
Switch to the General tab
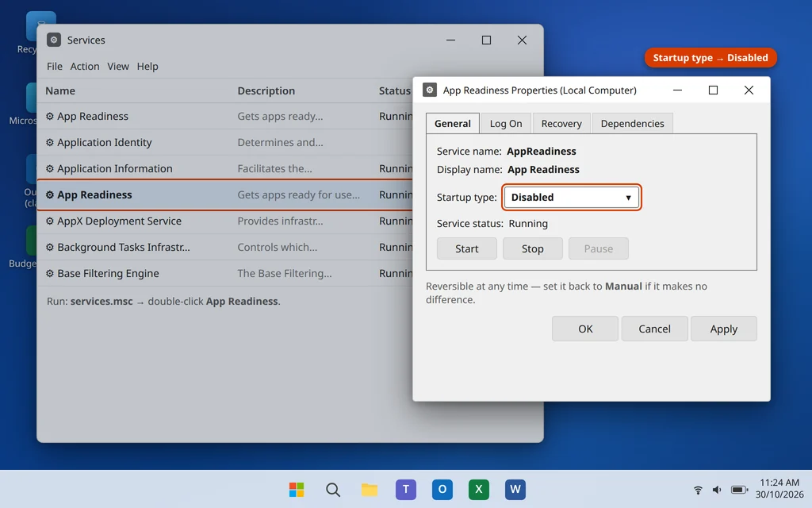[453, 123]
